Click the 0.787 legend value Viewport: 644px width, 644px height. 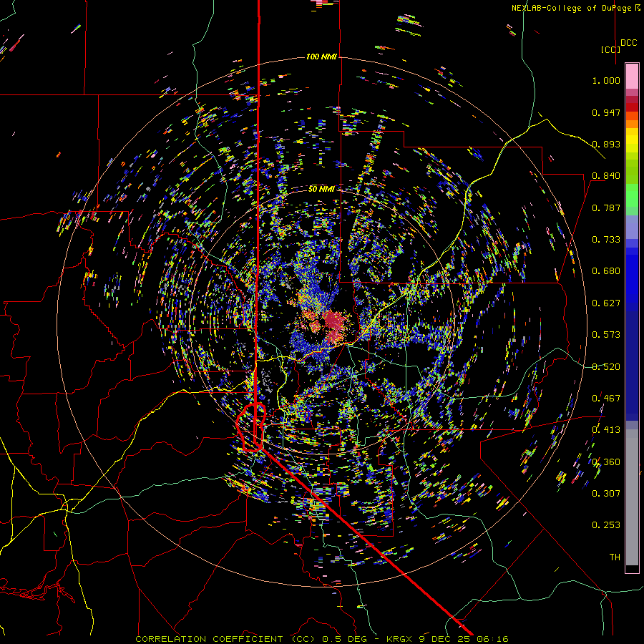(x=606, y=208)
